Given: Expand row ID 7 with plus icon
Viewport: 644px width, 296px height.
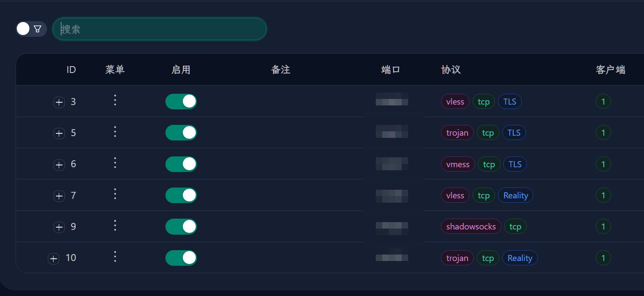Looking at the screenshot, I should [x=59, y=196].
